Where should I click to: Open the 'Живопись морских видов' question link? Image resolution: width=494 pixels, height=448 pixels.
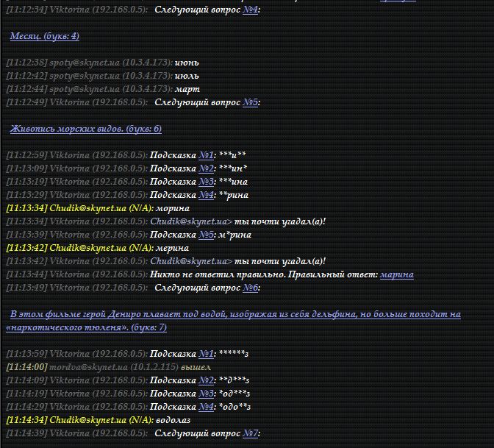85,129
